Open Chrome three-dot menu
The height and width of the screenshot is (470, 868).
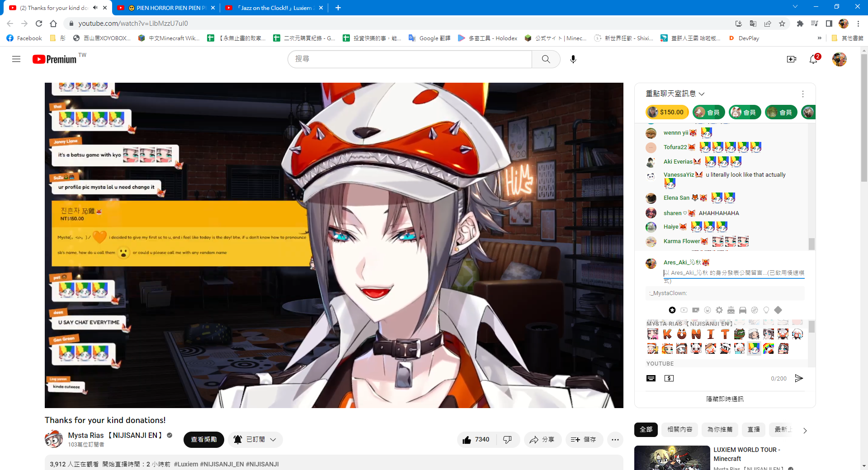(x=858, y=23)
